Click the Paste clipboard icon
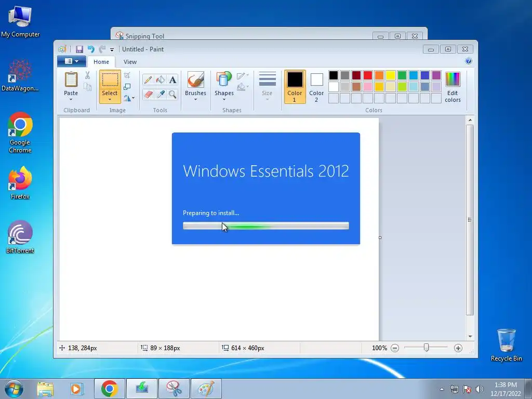The height and width of the screenshot is (399, 532). pos(71,79)
